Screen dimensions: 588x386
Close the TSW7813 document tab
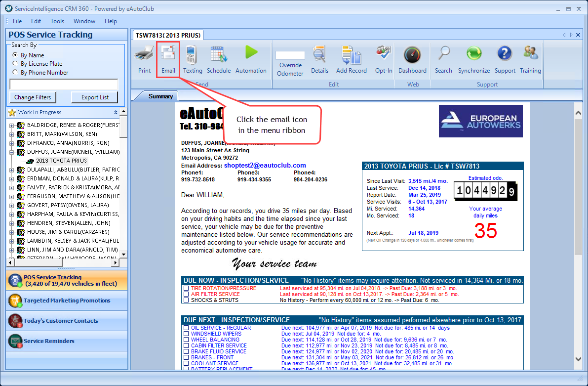pos(578,35)
